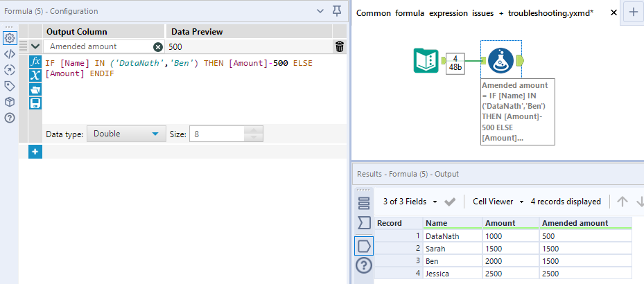The image size is (644, 284).
Task: Open the Results window help icon
Action: pyautogui.click(x=364, y=266)
